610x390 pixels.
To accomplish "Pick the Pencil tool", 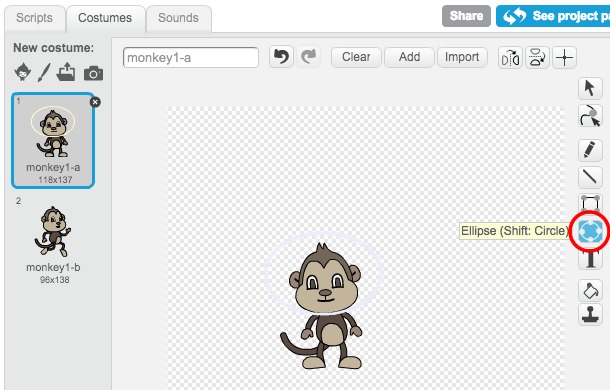I will [x=590, y=149].
